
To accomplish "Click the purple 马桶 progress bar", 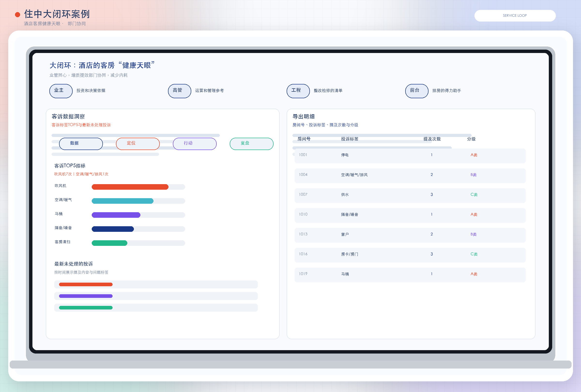I will click(116, 215).
